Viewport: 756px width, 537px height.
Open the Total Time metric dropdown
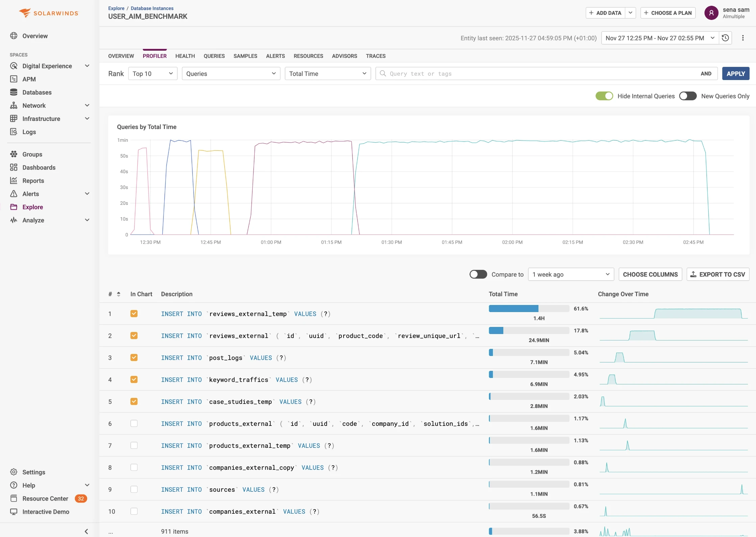[328, 73]
